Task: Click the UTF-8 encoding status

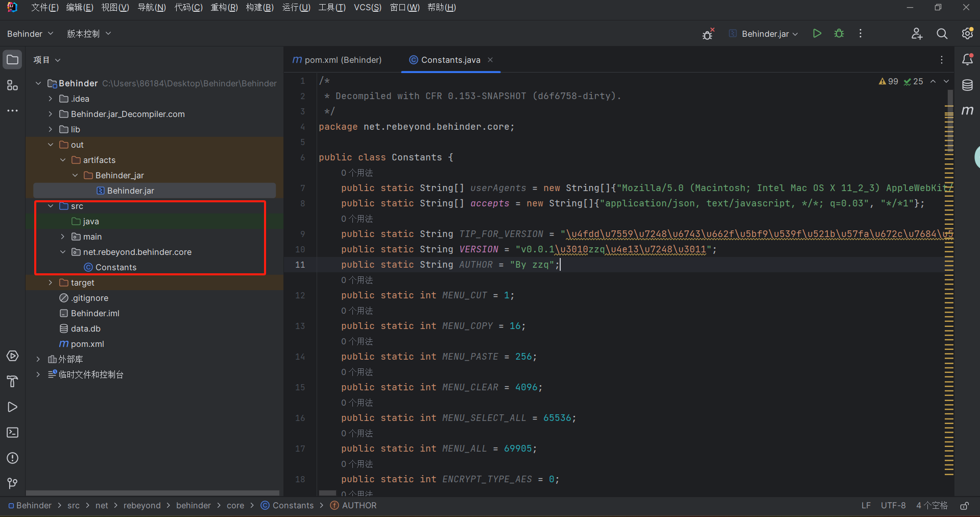Action: (x=893, y=506)
